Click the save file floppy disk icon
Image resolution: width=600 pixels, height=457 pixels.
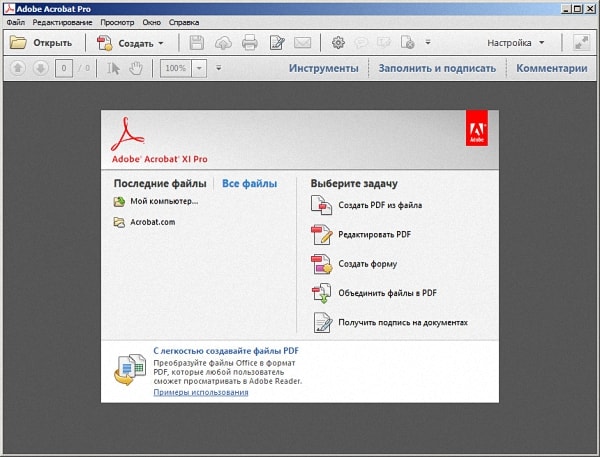tap(197, 43)
